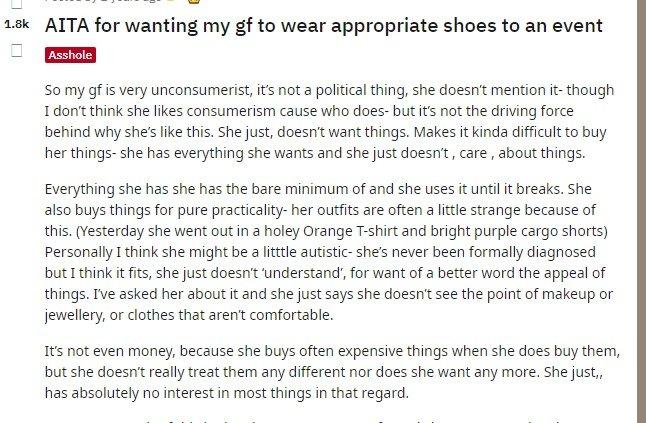Image resolution: width=646 pixels, height=423 pixels.
Task: Filter by the red Asshole flair
Action: click(70, 55)
